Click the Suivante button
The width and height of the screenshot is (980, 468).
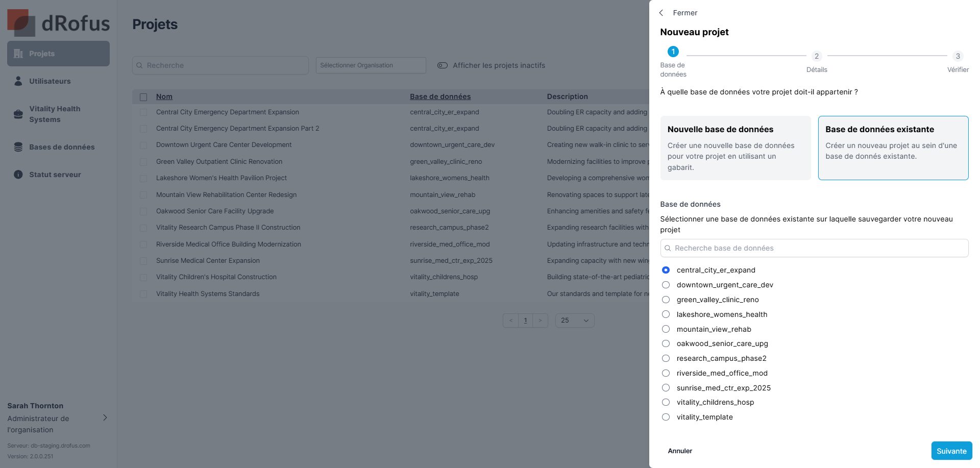951,451
